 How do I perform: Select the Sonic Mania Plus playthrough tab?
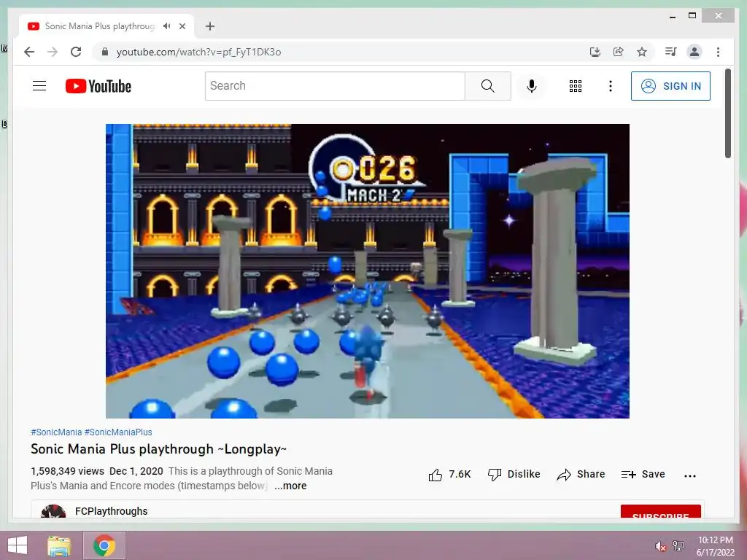(x=99, y=26)
